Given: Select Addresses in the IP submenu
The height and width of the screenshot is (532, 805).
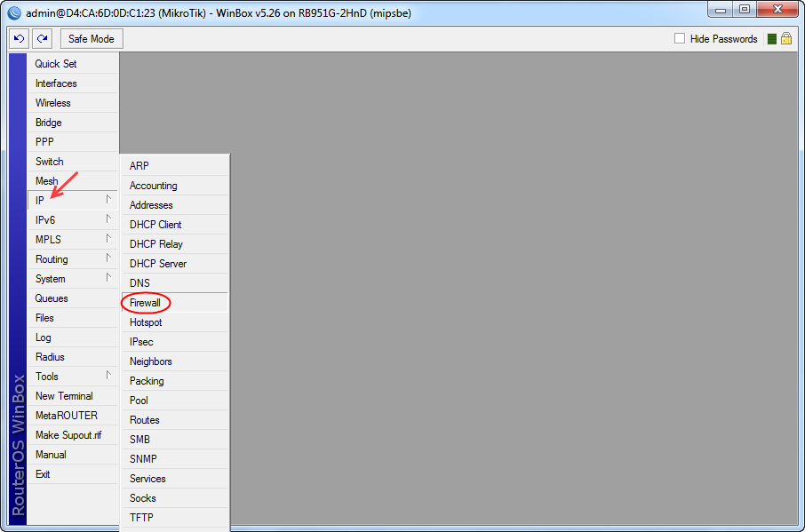Looking at the screenshot, I should pos(174,204).
